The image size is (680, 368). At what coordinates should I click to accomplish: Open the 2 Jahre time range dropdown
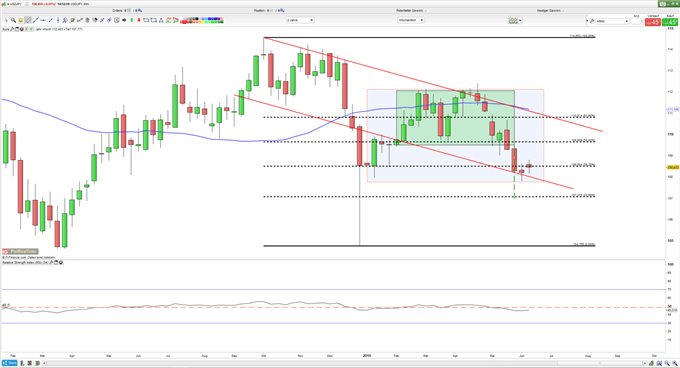coord(300,20)
